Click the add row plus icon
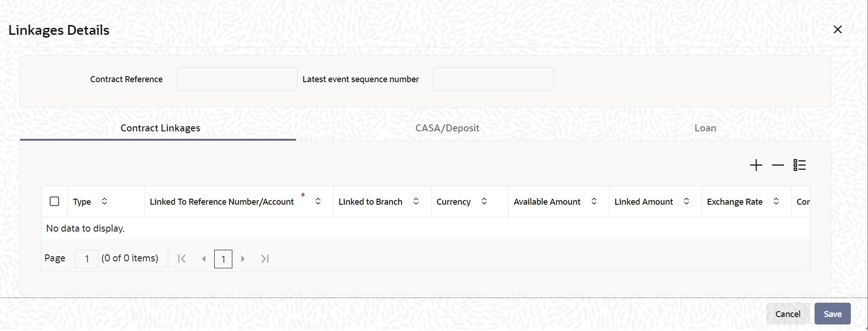 (756, 165)
